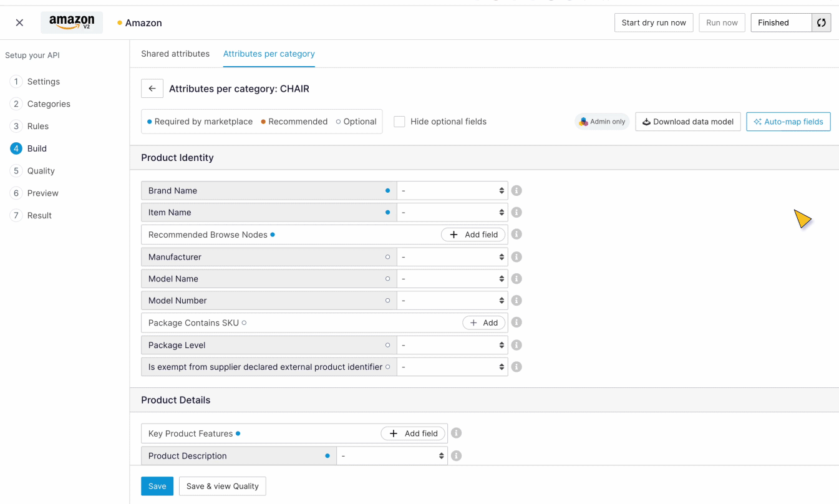839x504 pixels.
Task: Show info for Model Number field
Action: tap(516, 301)
